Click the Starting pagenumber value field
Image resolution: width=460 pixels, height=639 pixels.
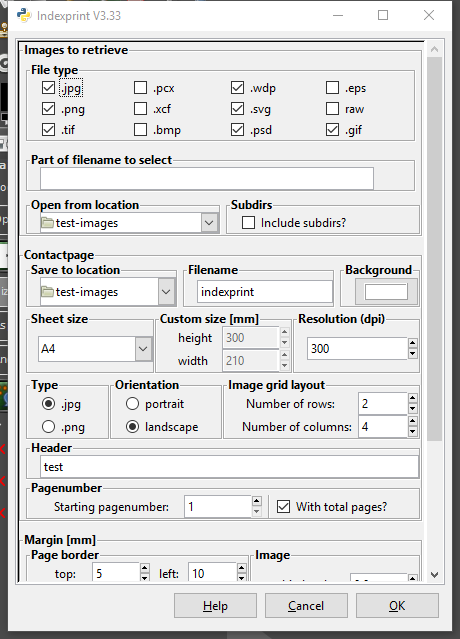[x=218, y=507]
